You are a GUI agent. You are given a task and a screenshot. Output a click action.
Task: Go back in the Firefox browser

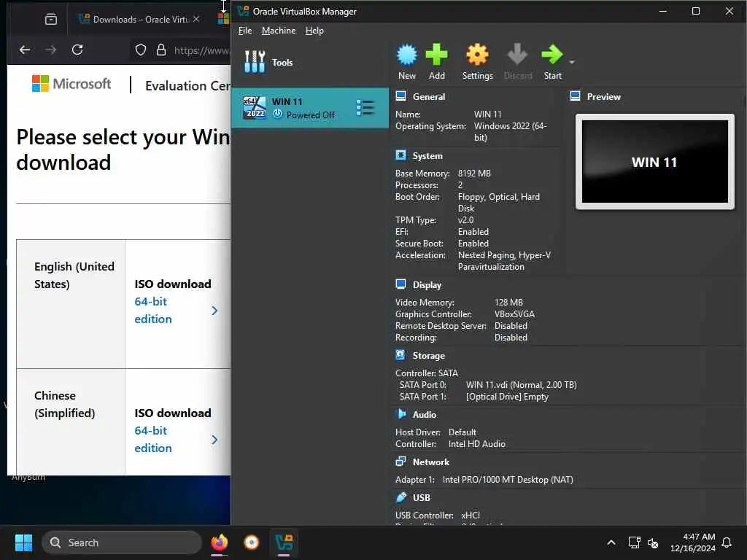[25, 50]
